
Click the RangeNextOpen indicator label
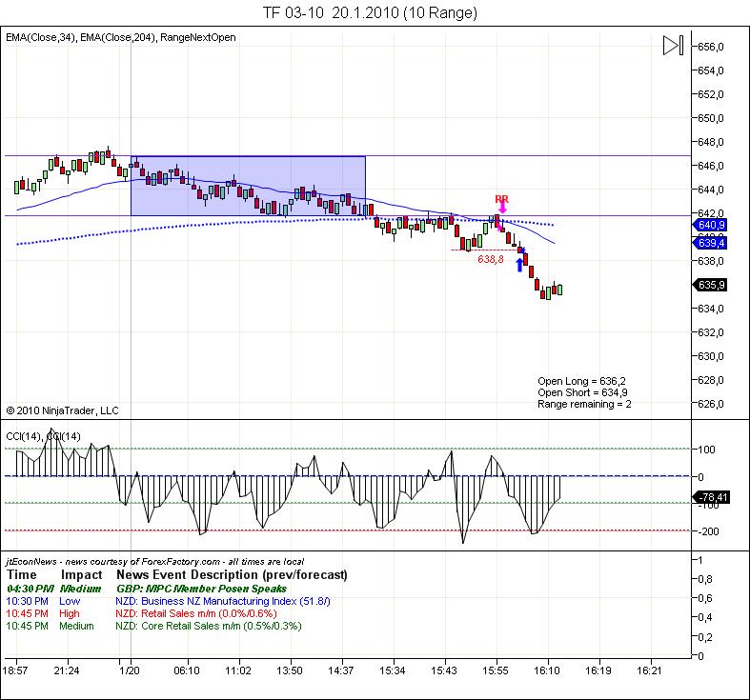(197, 37)
